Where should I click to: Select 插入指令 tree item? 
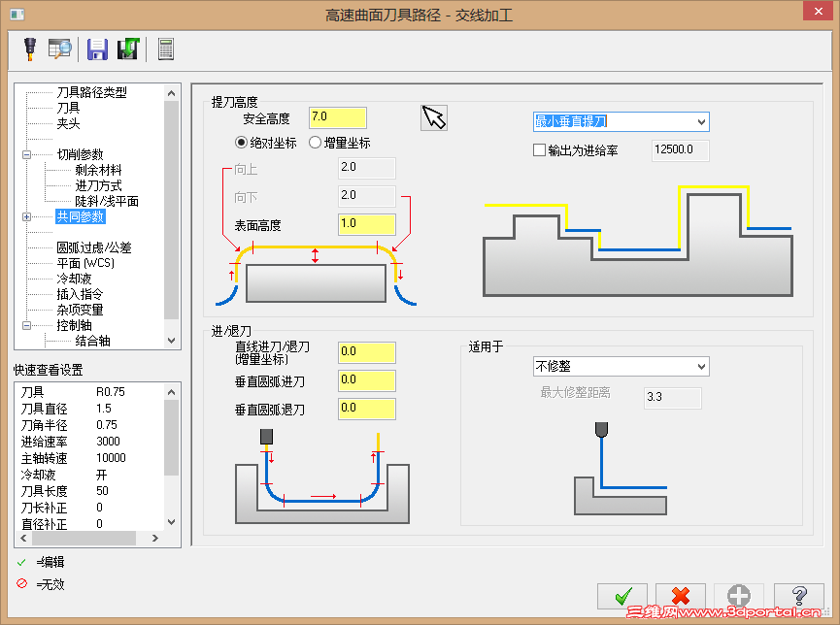[x=80, y=295]
